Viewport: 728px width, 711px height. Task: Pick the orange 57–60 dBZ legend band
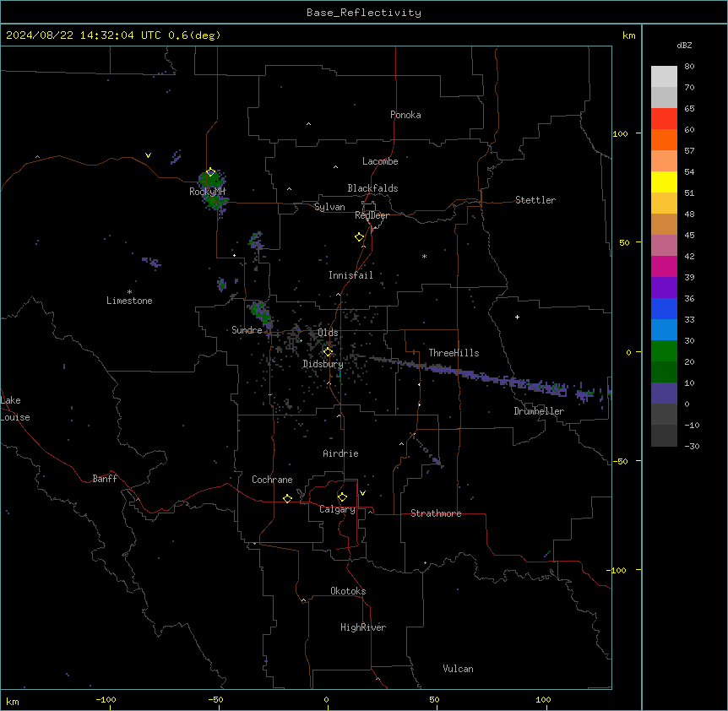(664, 139)
